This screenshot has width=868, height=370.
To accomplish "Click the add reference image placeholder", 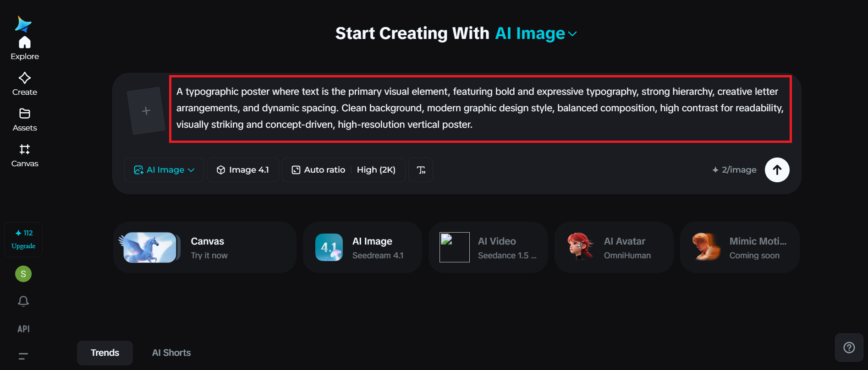I will [146, 111].
